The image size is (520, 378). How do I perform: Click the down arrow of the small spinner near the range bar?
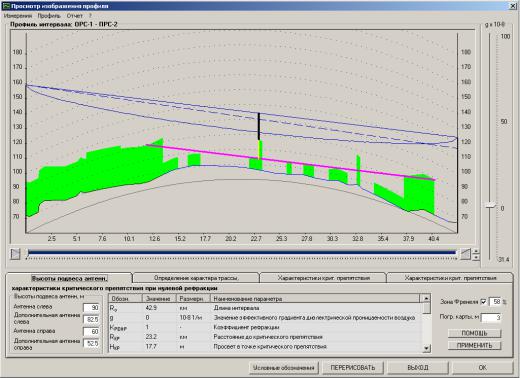coord(476,257)
